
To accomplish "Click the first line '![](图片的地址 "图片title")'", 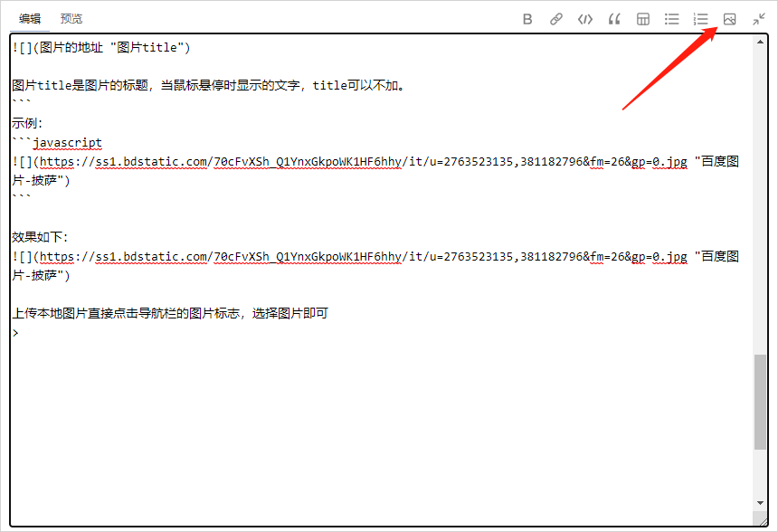I will (101, 48).
